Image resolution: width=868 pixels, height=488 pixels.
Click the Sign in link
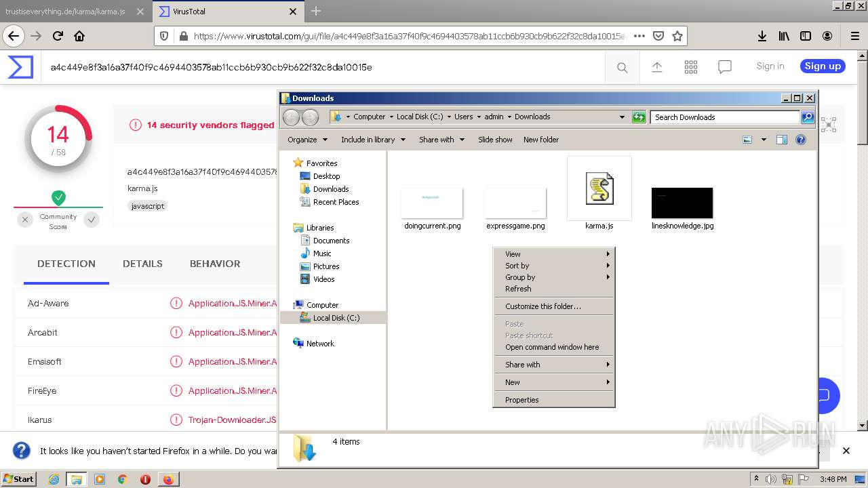coord(770,66)
